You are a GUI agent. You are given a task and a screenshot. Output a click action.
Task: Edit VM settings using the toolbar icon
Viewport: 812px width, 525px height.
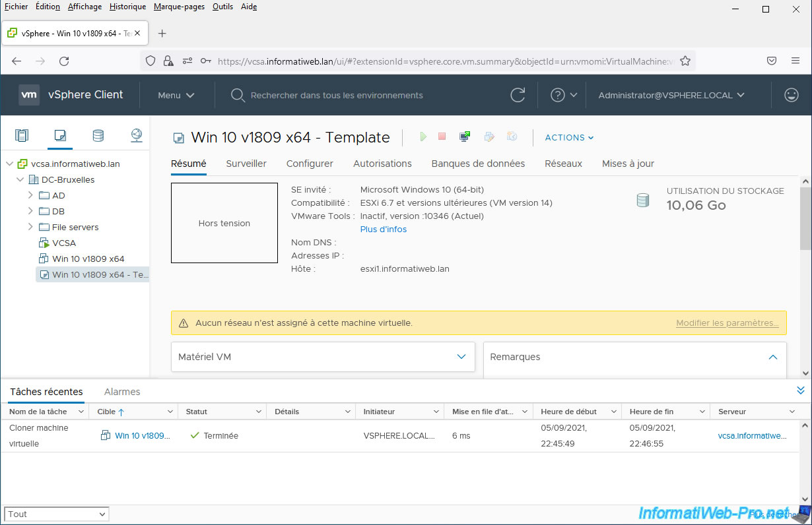[489, 137]
